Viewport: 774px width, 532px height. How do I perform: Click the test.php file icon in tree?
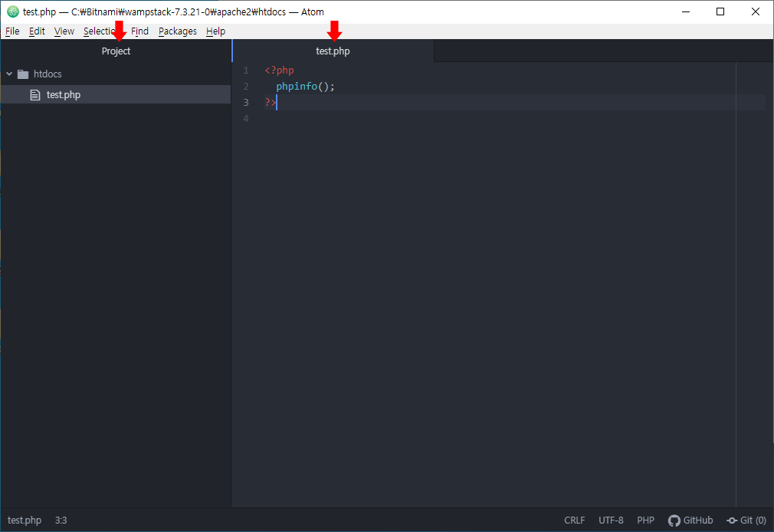[35, 95]
